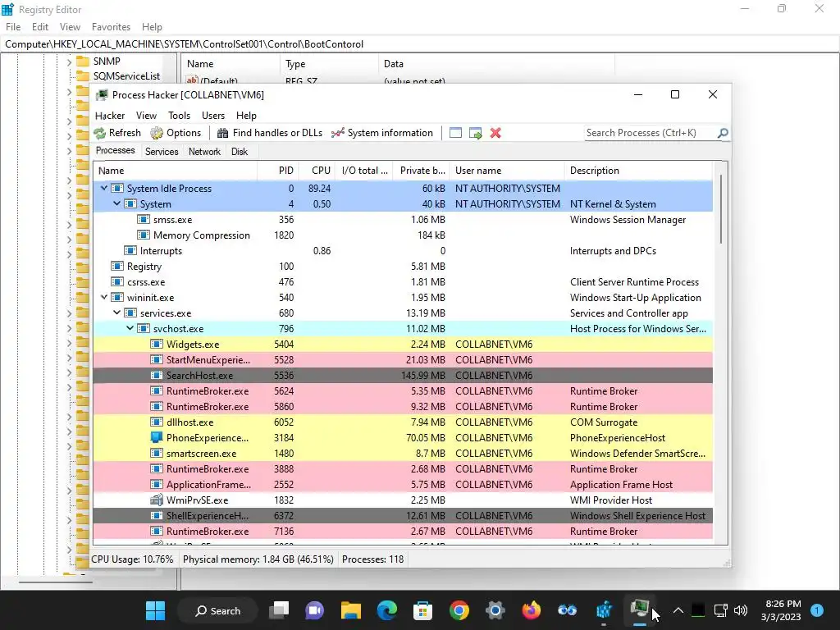Viewport: 840px width, 630px height.
Task: Sort by the User name column header
Action: pyautogui.click(x=507, y=171)
